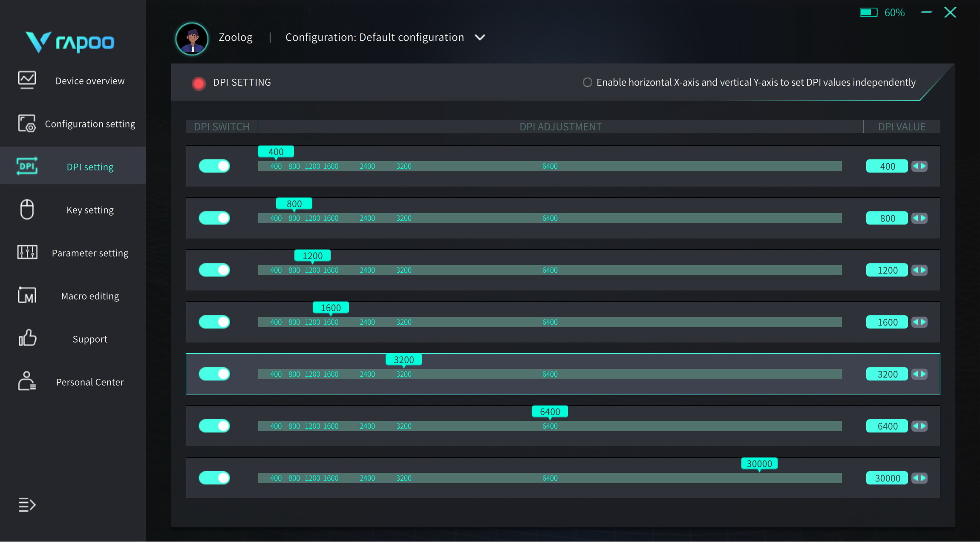Collapse sidebar with bottom-left menu icon
Screen dimensions: 980x542
27,505
